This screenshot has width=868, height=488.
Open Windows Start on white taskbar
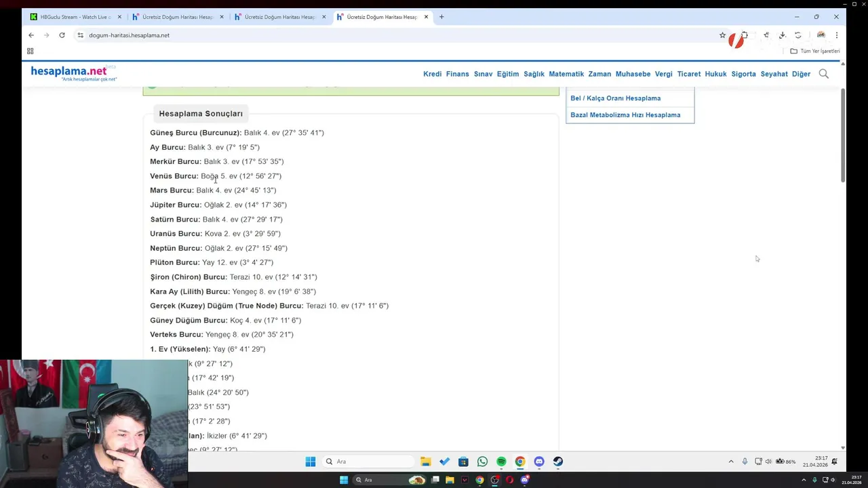(310, 462)
